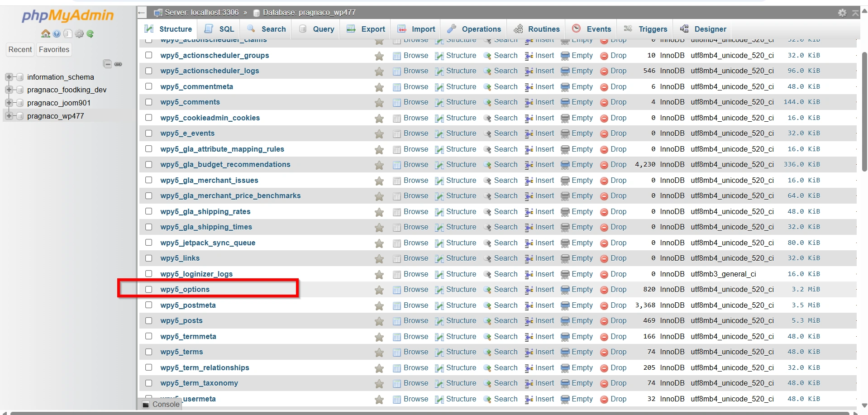The height and width of the screenshot is (415, 868).
Task: Click Structure icon for wpy5_actionscheduler_logs
Action: coord(439,72)
